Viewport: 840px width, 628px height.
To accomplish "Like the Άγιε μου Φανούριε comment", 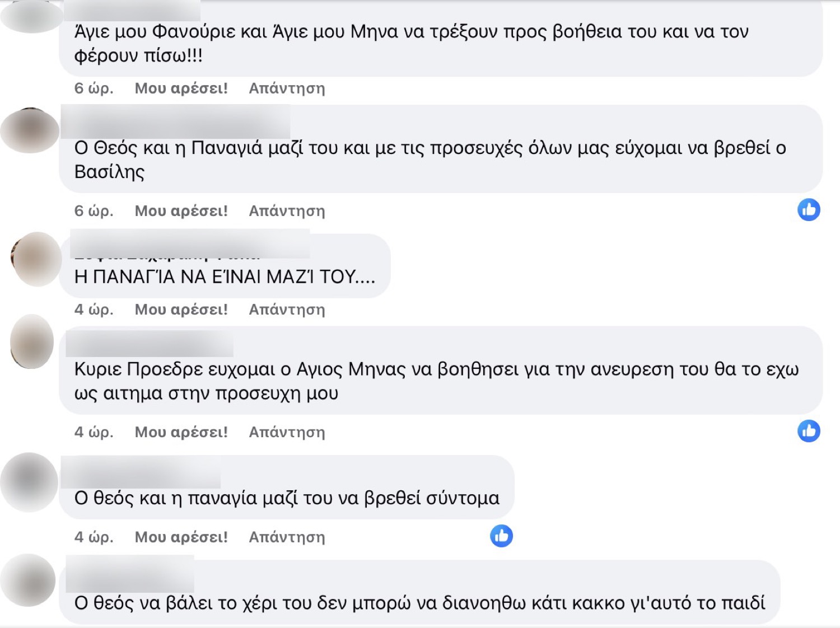I will click(x=181, y=88).
